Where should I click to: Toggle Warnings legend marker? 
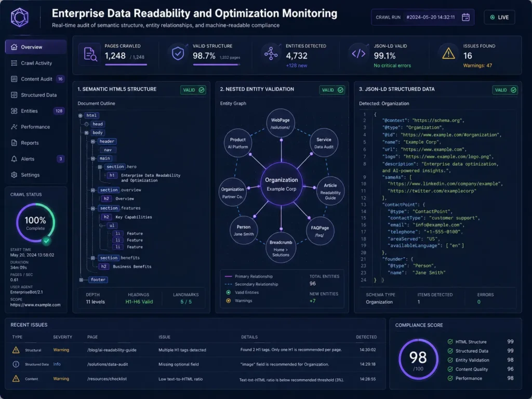(x=229, y=301)
